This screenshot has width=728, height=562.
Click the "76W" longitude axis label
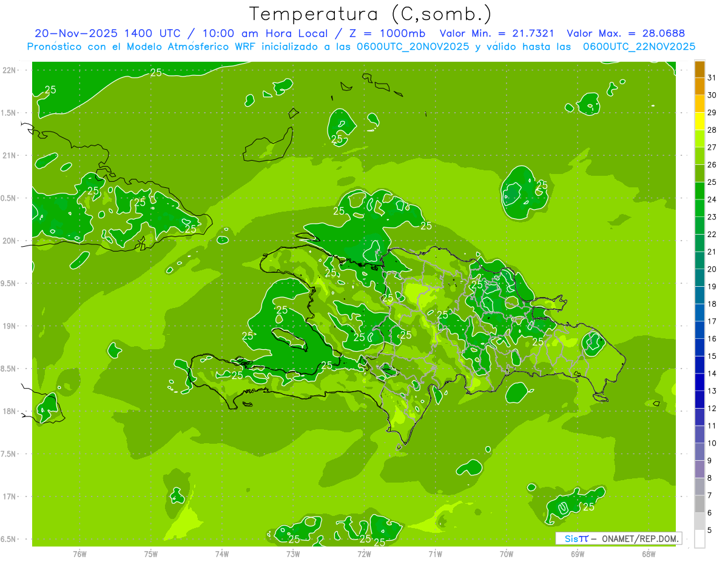click(79, 554)
